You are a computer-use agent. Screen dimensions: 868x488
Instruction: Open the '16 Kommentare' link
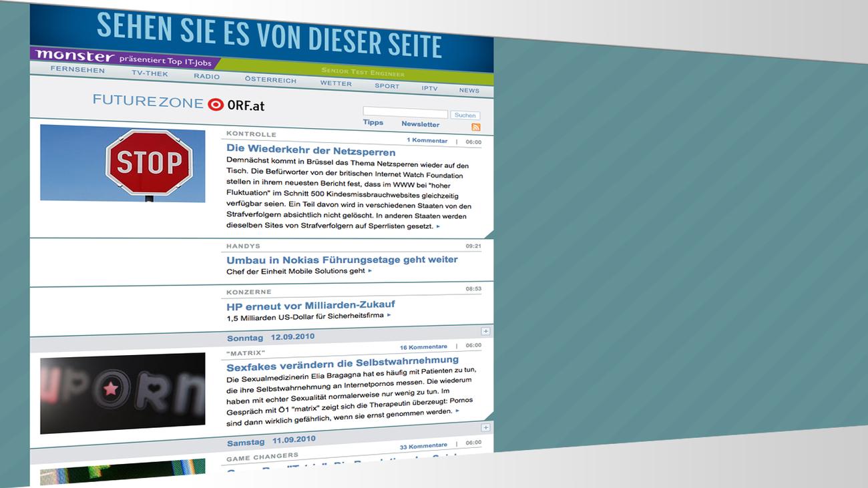(x=423, y=347)
